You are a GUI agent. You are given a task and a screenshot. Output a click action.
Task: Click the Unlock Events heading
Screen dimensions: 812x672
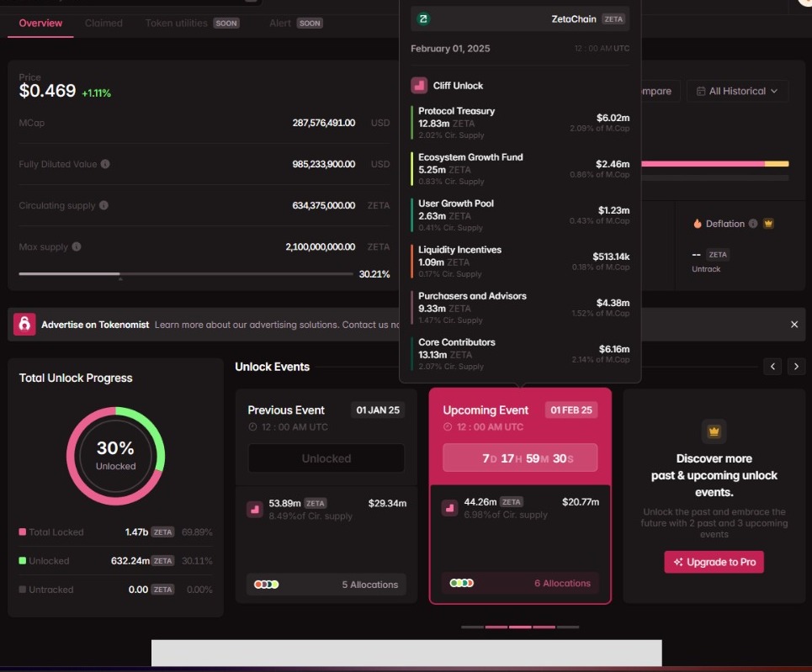pyautogui.click(x=273, y=367)
